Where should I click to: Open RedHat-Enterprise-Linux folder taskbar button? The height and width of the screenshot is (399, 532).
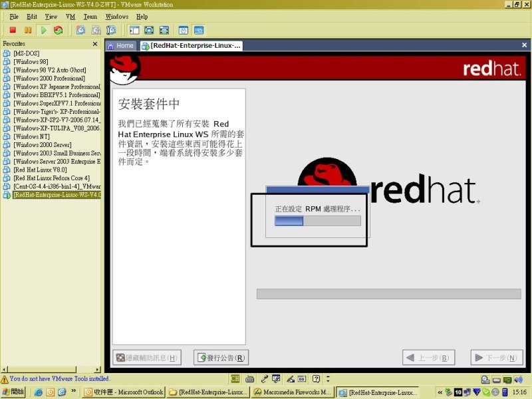click(x=208, y=392)
